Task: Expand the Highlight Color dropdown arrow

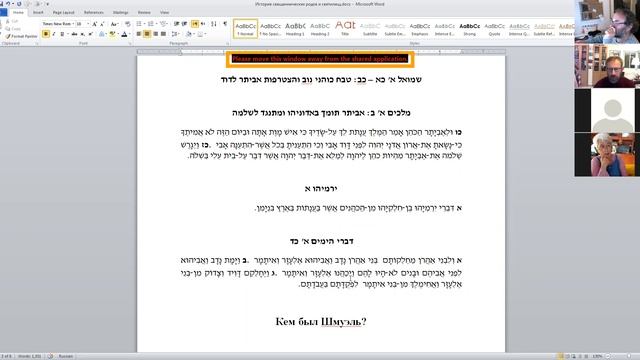Action: click(x=118, y=34)
